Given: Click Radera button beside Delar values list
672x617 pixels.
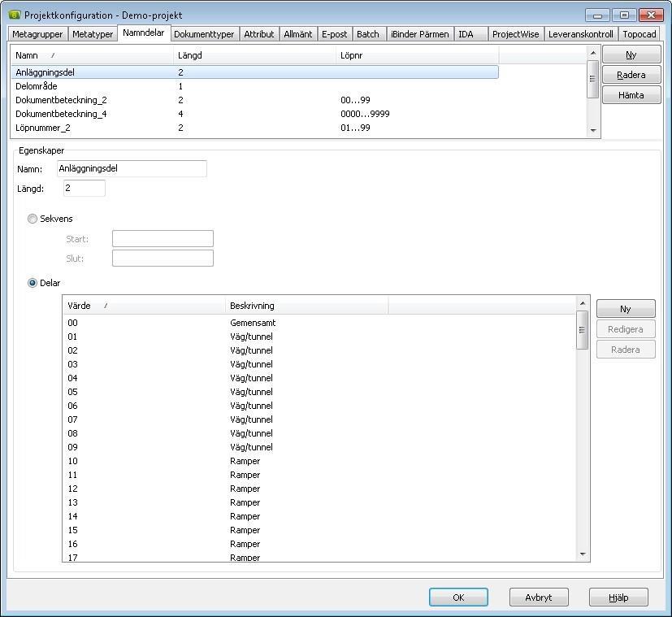Looking at the screenshot, I should tap(626, 350).
